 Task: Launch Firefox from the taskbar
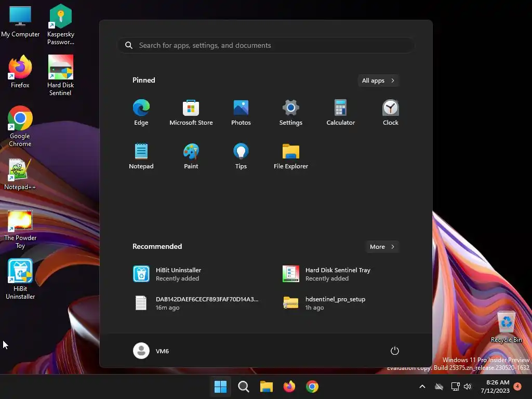pyautogui.click(x=289, y=387)
